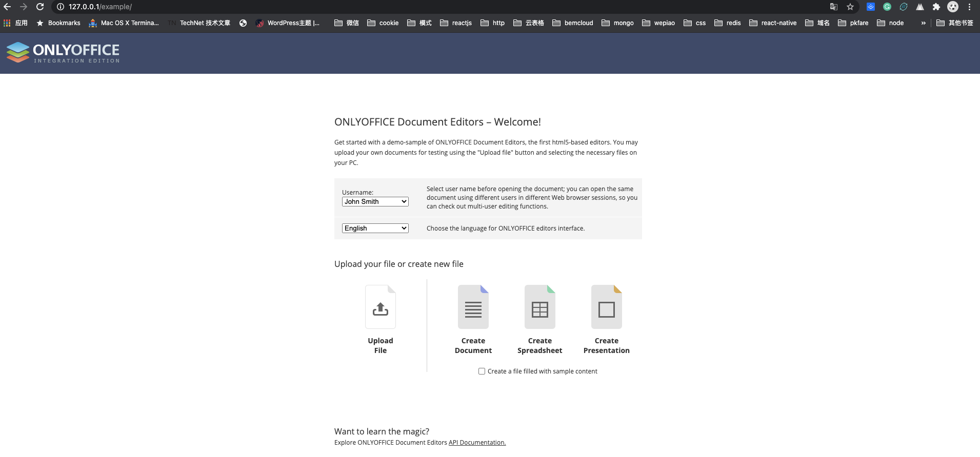Click the Create Spreadsheet label
Viewport: 980px width, 457px height.
pos(540,346)
